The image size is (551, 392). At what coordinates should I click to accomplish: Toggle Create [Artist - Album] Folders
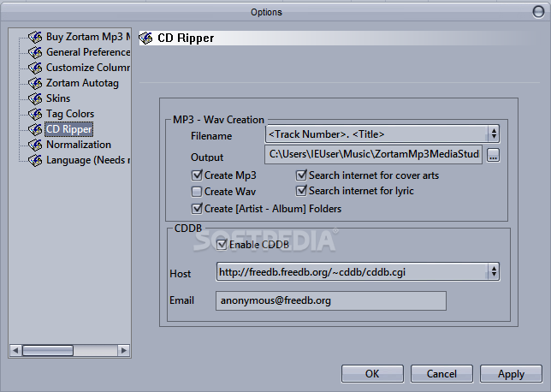click(197, 209)
